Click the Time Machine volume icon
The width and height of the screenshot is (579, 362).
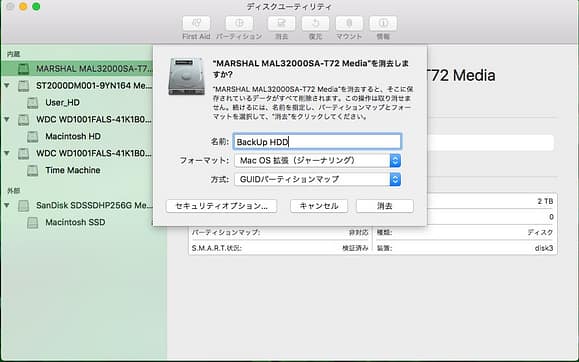32,170
